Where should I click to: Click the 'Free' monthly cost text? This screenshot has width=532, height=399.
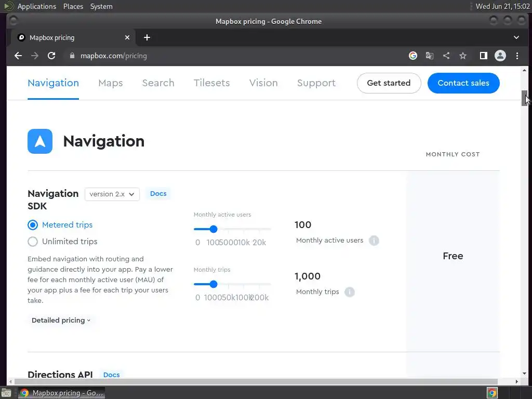tap(453, 256)
